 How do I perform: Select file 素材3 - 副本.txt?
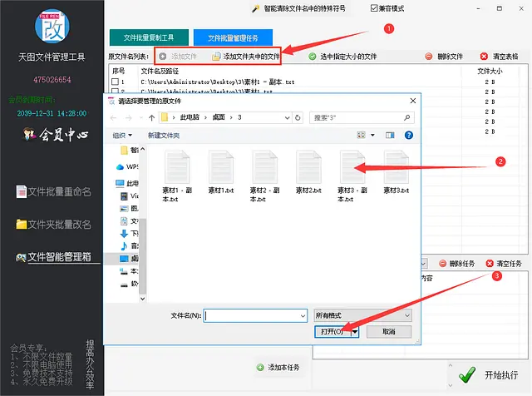352,176
